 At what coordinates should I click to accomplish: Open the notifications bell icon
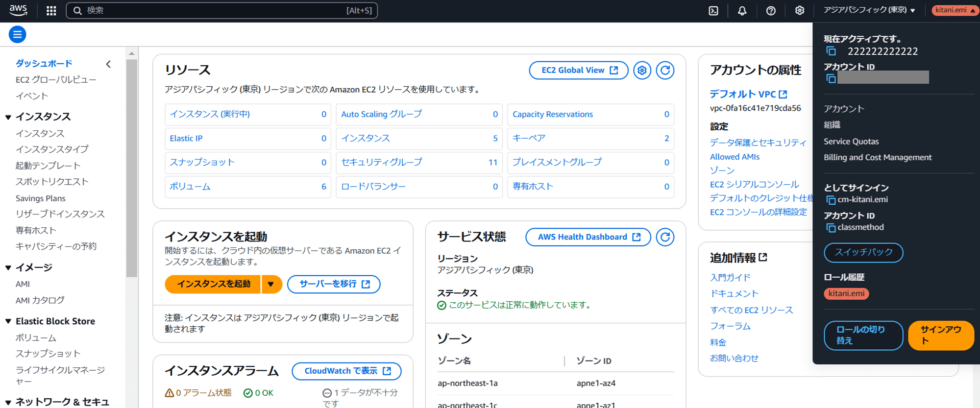[x=742, y=10]
